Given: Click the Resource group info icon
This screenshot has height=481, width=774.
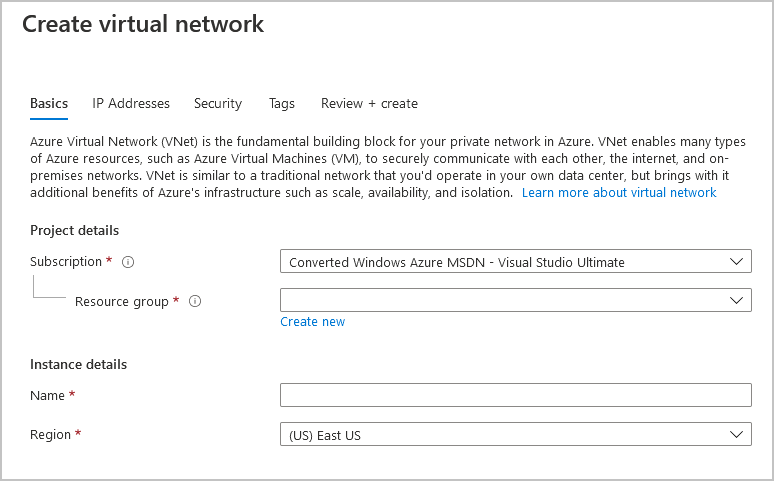Looking at the screenshot, I should point(195,301).
